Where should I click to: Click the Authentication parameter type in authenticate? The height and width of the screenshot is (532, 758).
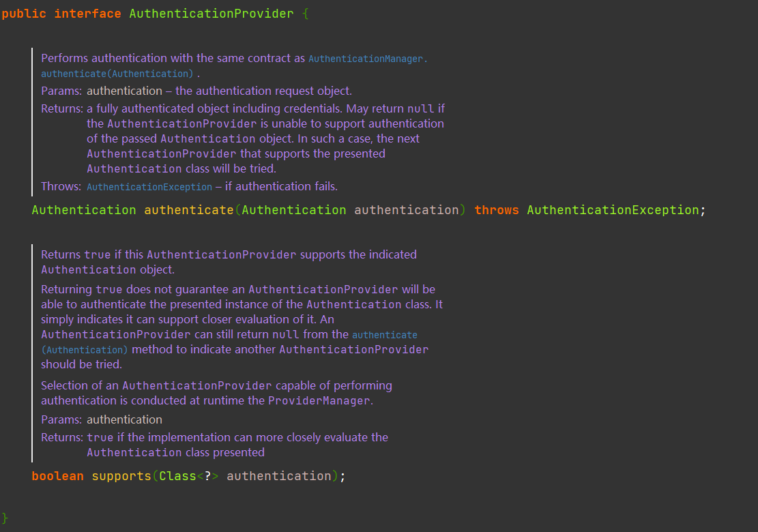[x=294, y=210]
